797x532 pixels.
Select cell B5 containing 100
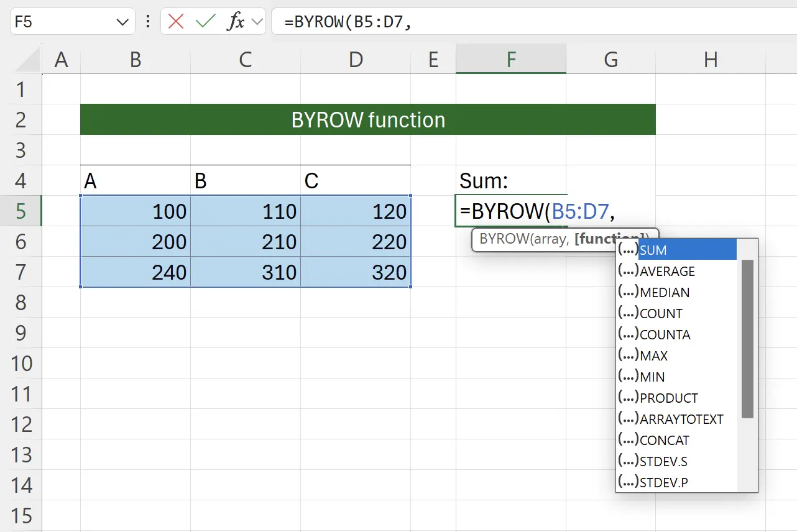pyautogui.click(x=135, y=211)
